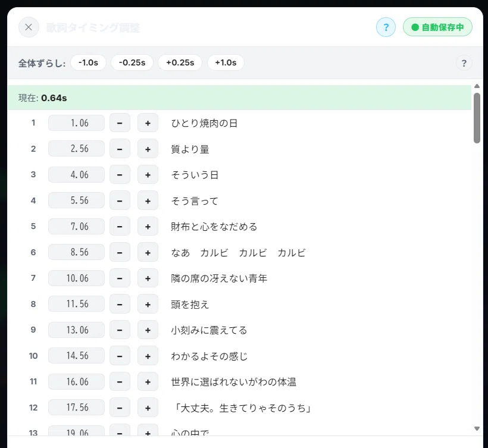
Task: Edit time field 1.06 for line 1
Action: pos(76,123)
